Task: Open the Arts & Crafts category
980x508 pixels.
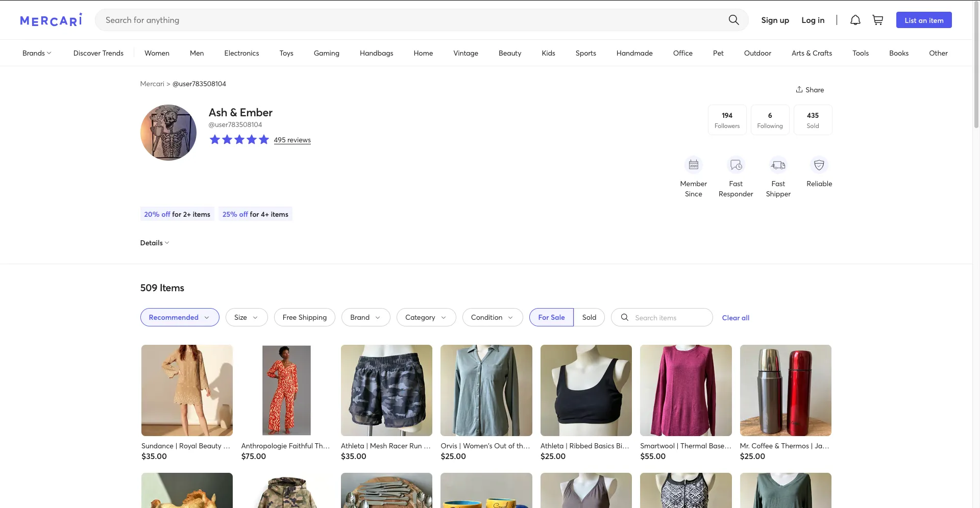Action: (812, 53)
